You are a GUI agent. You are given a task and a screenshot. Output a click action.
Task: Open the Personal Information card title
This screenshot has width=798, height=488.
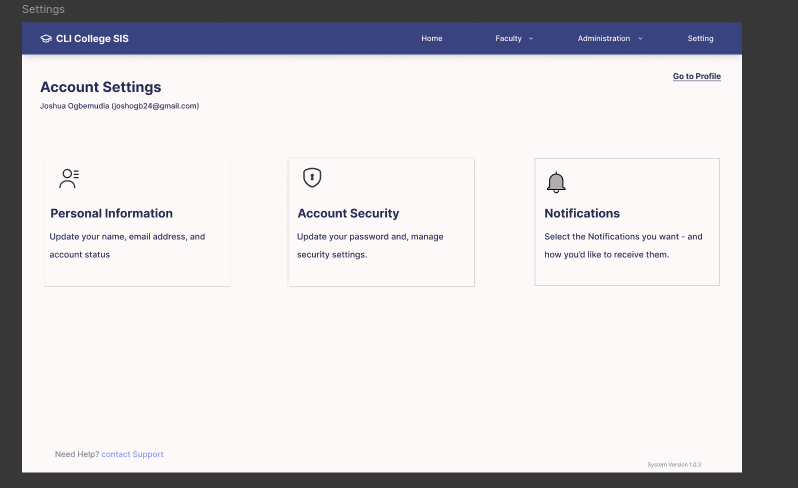111,213
